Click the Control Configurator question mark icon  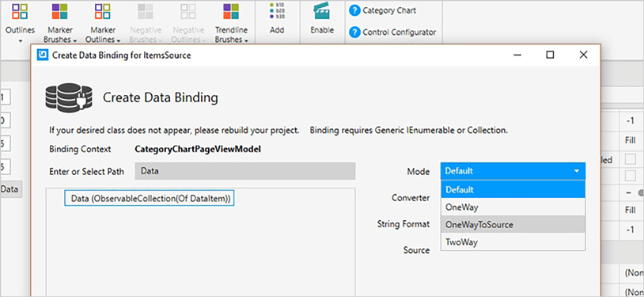[354, 32]
